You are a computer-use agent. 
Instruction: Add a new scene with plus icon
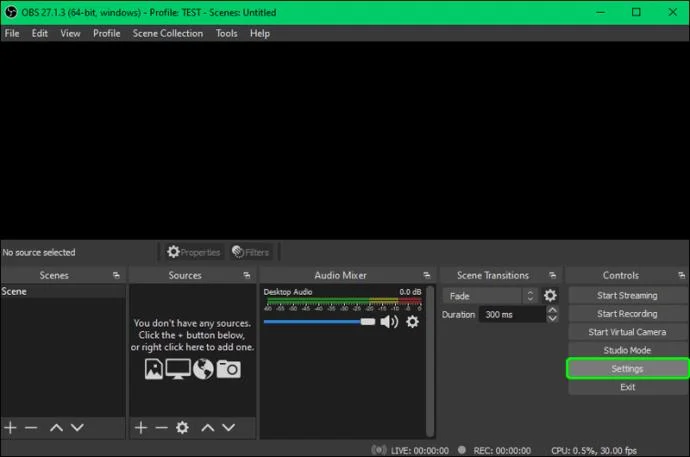10,428
